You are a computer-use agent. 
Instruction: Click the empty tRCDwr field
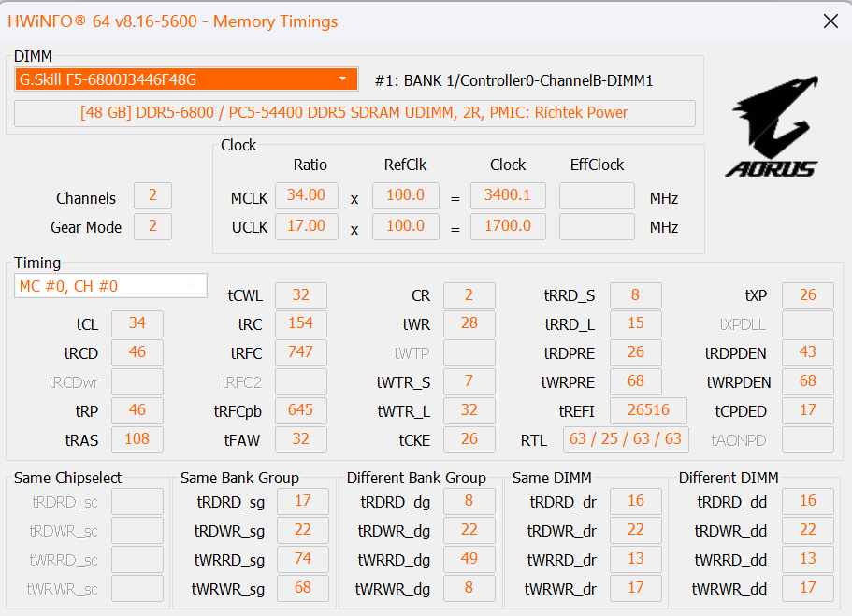[137, 382]
